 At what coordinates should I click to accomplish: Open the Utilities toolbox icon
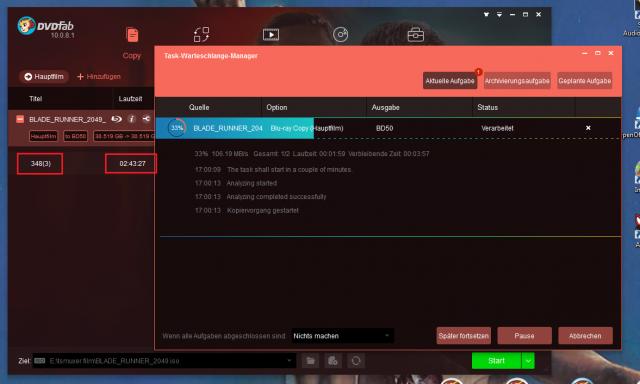click(x=416, y=35)
